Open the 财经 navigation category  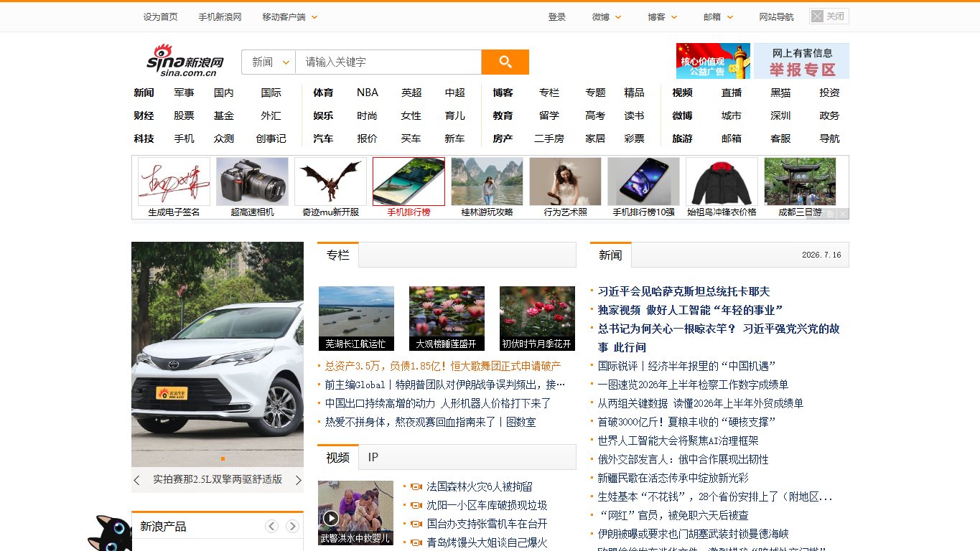click(x=144, y=116)
